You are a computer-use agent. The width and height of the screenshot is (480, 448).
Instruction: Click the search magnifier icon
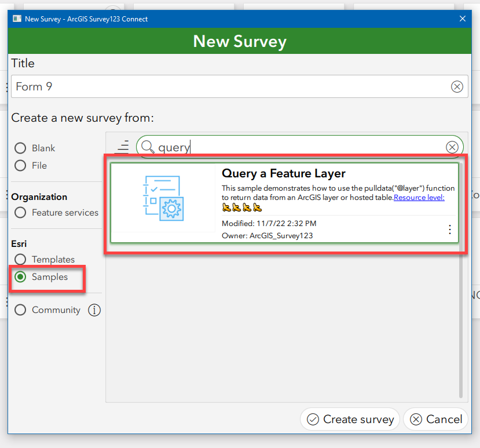pyautogui.click(x=147, y=147)
